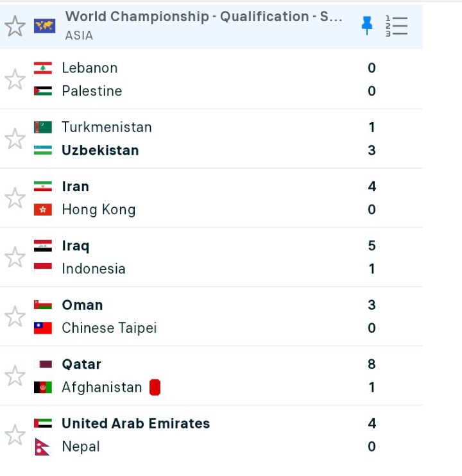Star the Oman vs Chinese Taipei match

pos(15,316)
